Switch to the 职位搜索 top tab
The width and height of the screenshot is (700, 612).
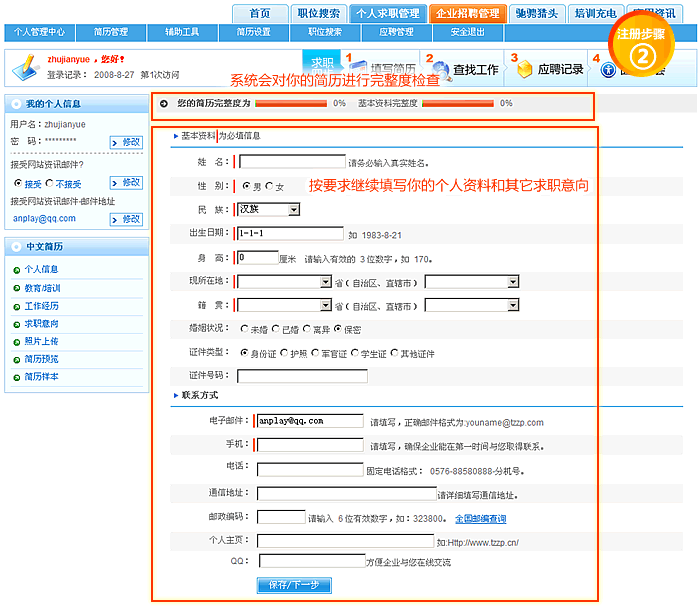318,13
